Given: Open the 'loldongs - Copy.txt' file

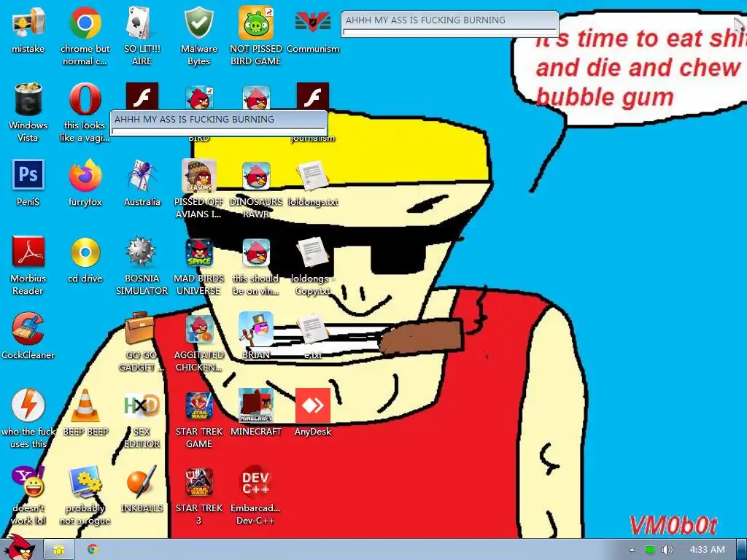Looking at the screenshot, I should pyautogui.click(x=313, y=252).
